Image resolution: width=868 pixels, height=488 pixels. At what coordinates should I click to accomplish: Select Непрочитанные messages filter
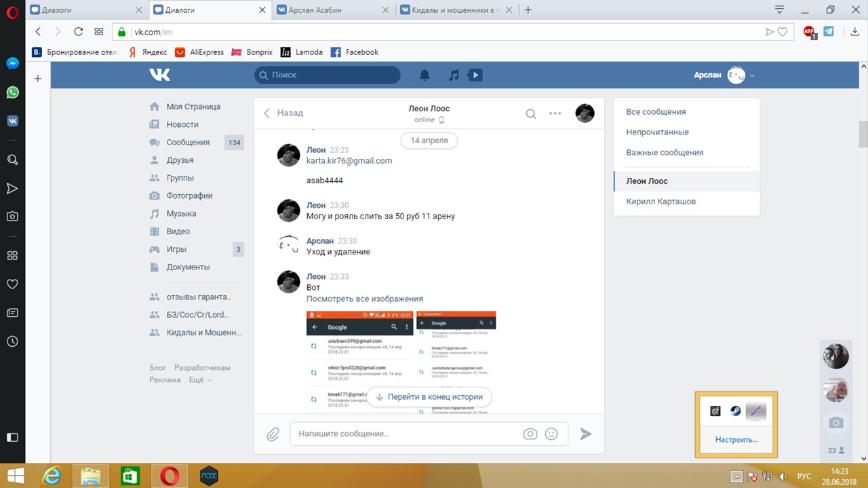click(657, 132)
